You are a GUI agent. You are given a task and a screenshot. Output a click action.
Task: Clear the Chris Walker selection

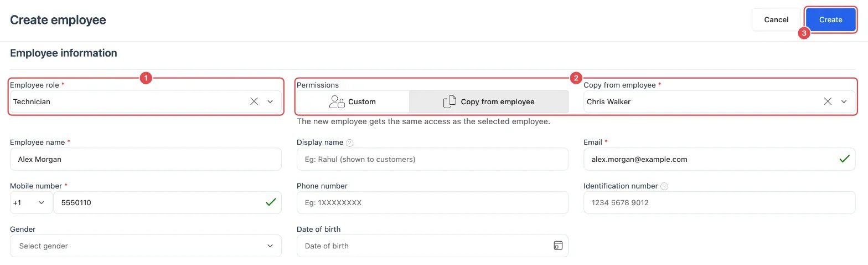[828, 101]
